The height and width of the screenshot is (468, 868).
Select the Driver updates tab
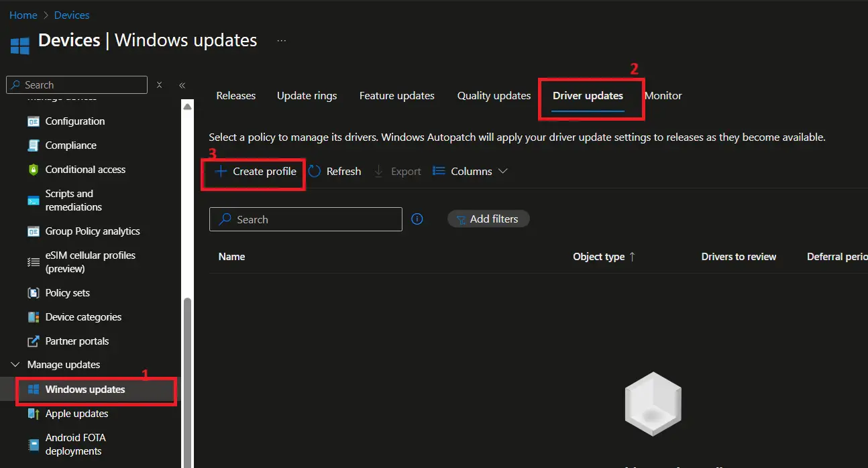(x=588, y=96)
